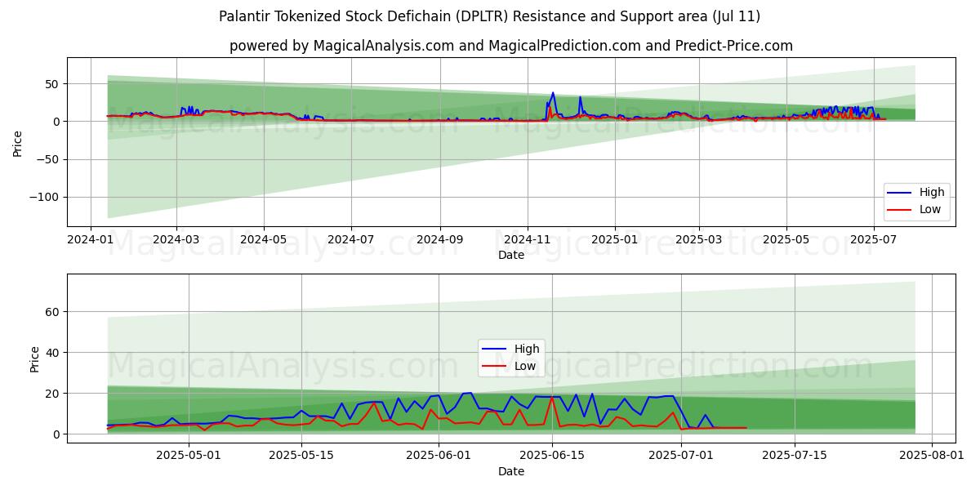Image resolution: width=980 pixels, height=490 pixels.
Task: Click the '2025-05-15' tick label
Action: point(301,456)
